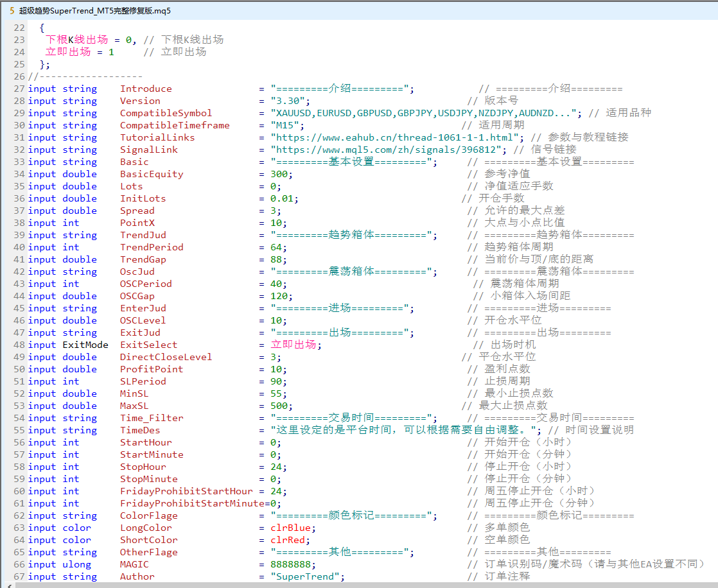The image size is (718, 588).
Task: Click the comment 订单注释 on line 67
Action: pos(507,576)
